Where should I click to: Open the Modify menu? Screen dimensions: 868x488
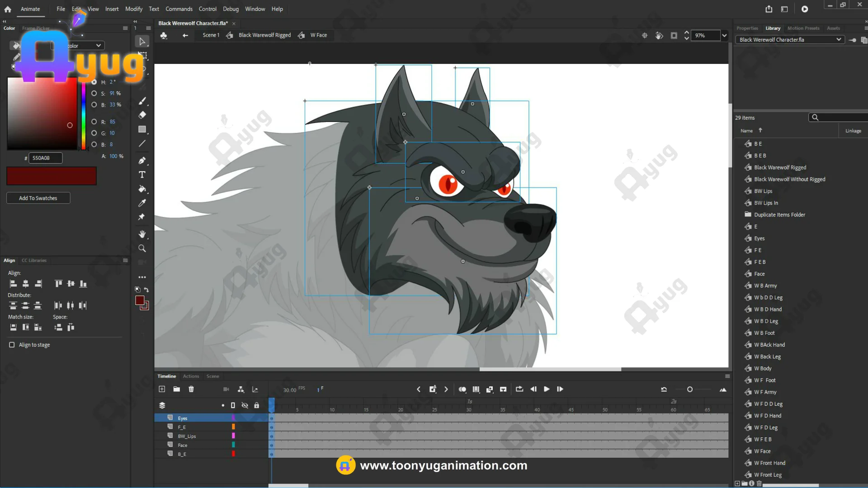133,9
